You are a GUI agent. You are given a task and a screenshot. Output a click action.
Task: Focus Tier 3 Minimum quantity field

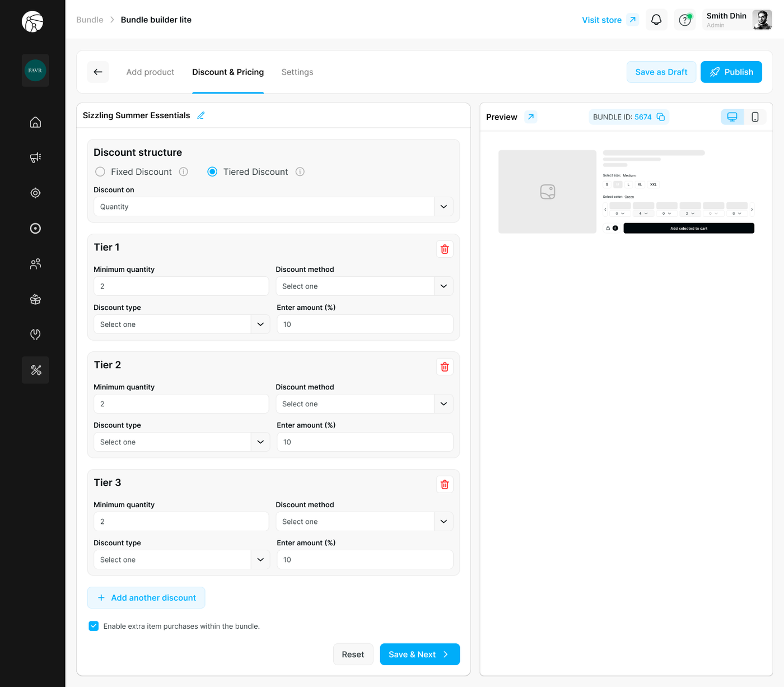[x=181, y=522]
